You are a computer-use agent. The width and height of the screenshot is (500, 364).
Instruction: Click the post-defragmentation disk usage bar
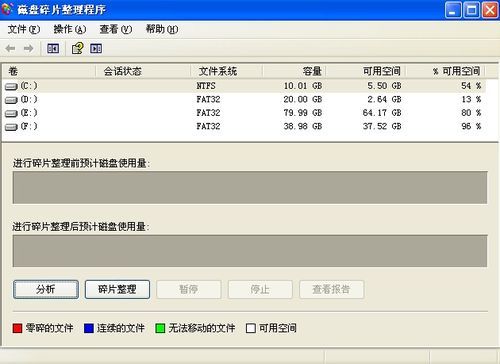[250, 251]
